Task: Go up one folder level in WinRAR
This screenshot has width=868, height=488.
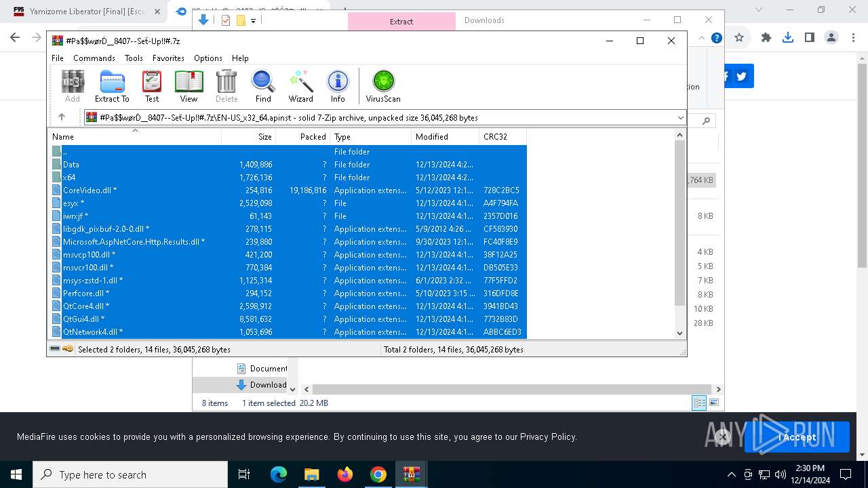Action: point(62,117)
